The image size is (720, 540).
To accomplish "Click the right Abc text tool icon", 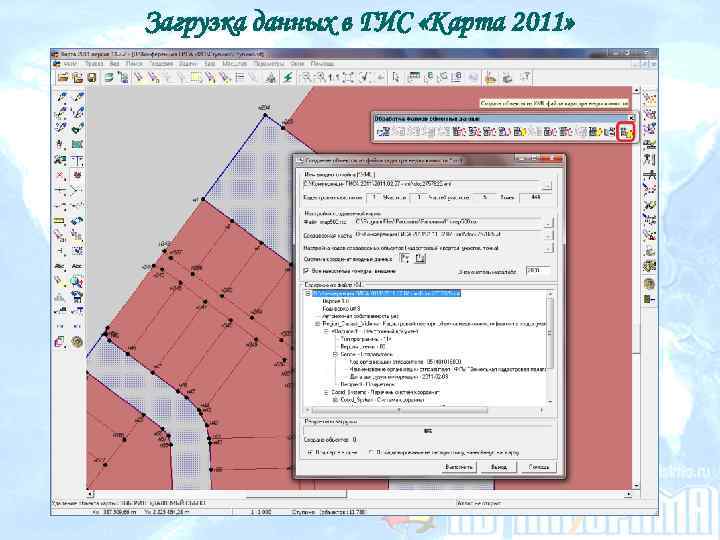I will click(77, 266).
